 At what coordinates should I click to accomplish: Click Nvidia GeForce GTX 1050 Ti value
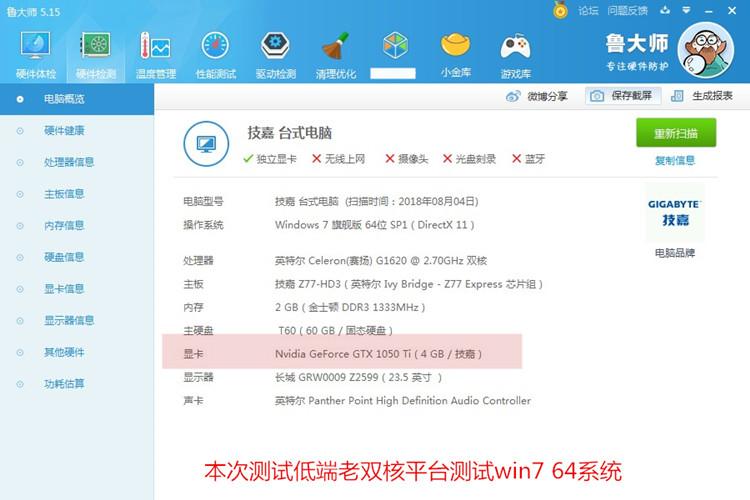point(378,354)
